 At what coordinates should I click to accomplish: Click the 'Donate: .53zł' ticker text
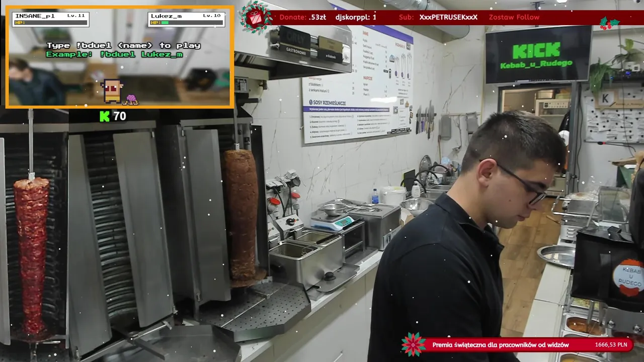[303, 17]
